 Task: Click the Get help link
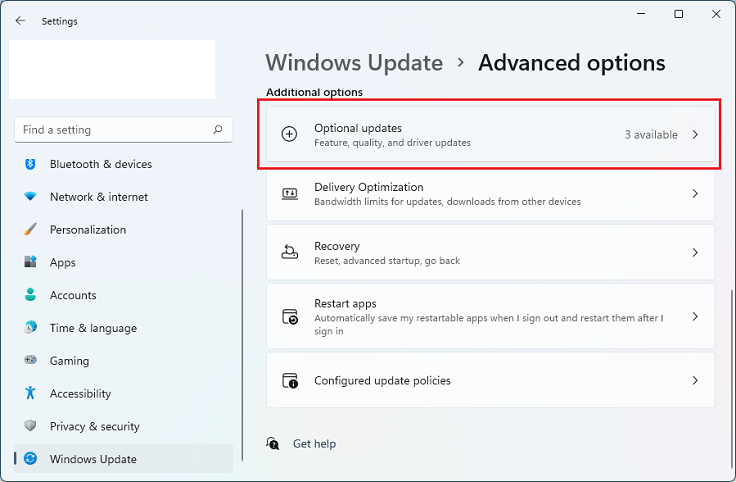pyautogui.click(x=314, y=444)
